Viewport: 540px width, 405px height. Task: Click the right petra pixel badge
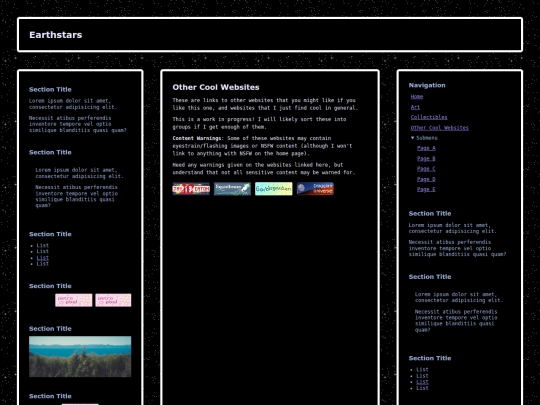[113, 300]
